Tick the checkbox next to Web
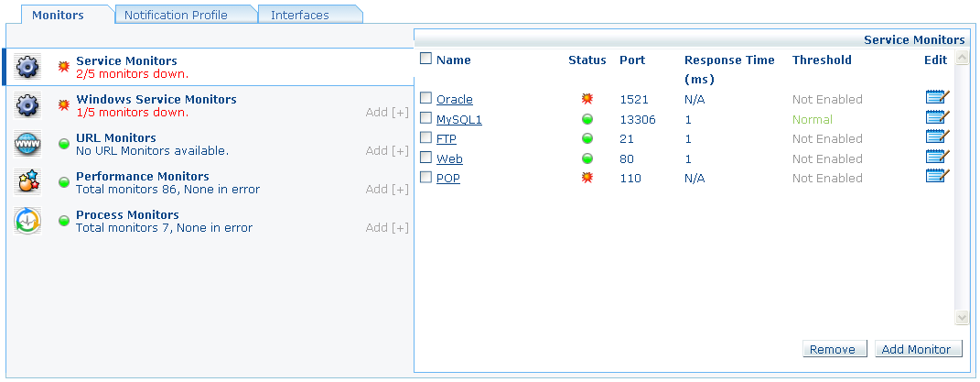The height and width of the screenshot is (382, 980). point(425,158)
